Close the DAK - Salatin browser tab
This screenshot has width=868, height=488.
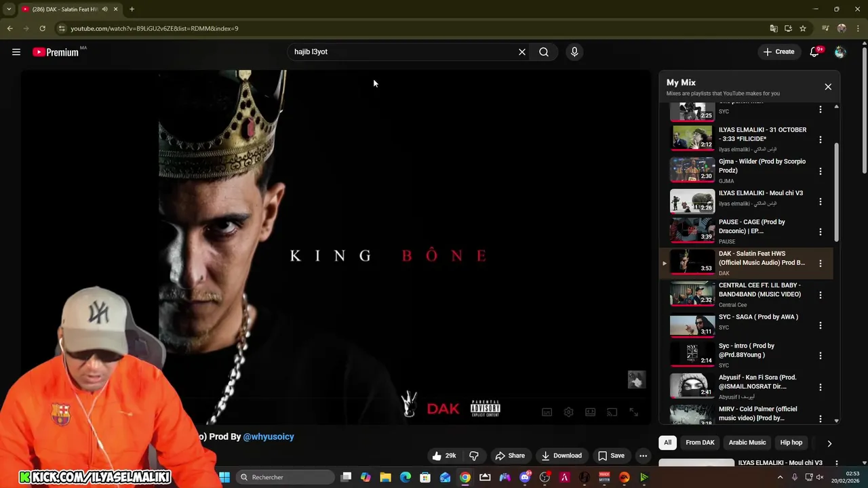(x=115, y=9)
